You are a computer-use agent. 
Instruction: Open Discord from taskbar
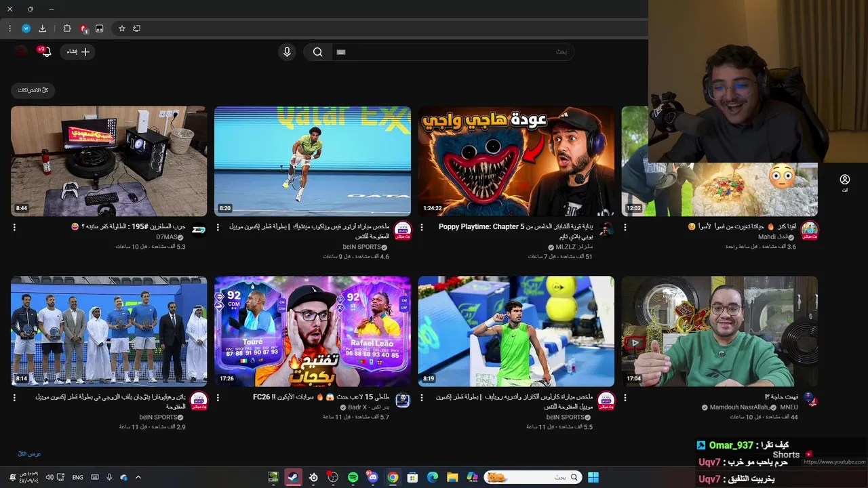372,477
